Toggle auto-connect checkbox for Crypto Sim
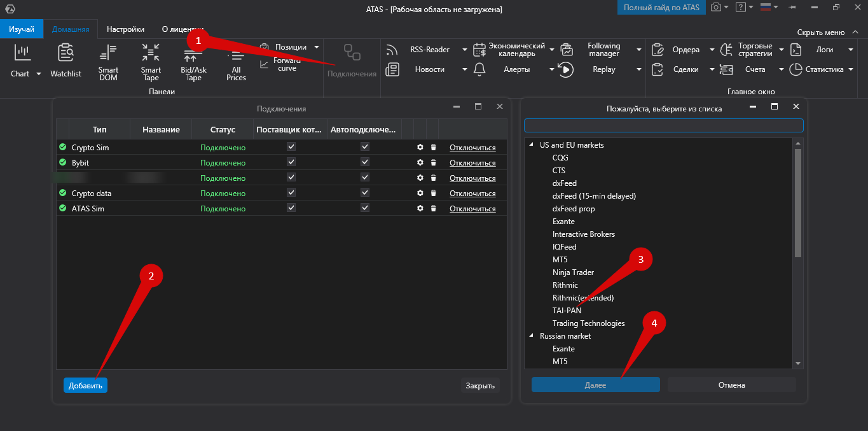 point(365,146)
